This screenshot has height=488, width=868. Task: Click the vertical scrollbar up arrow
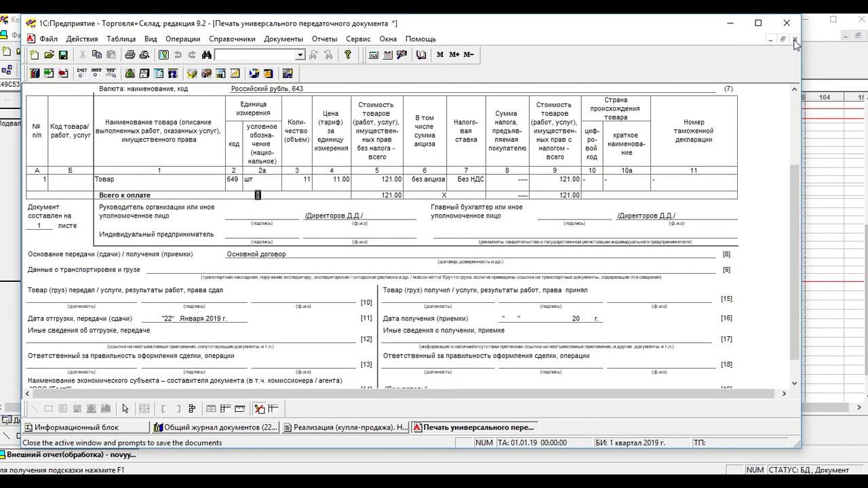795,89
